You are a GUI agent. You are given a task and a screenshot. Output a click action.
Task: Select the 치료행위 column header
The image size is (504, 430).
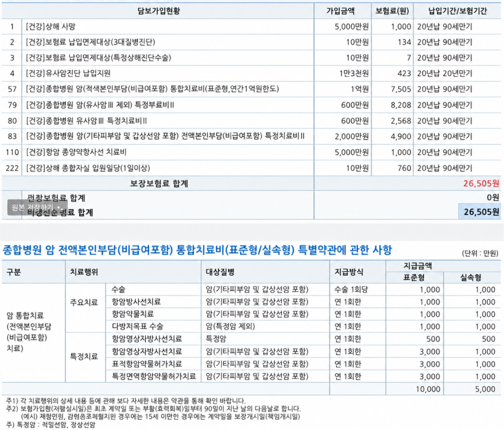(x=85, y=272)
